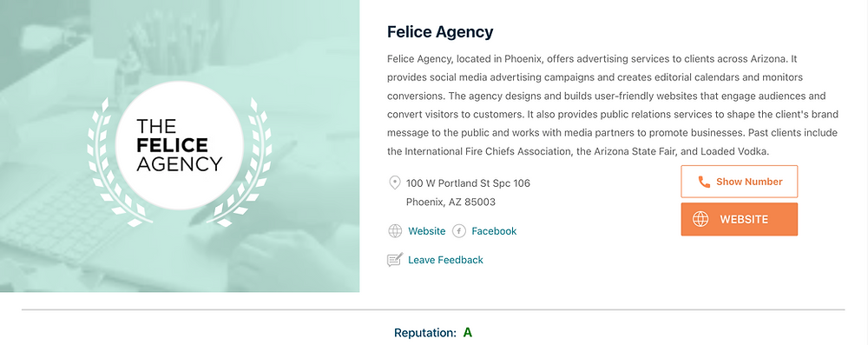Click the phone icon in Show Number
The image size is (868, 345).
(x=704, y=182)
